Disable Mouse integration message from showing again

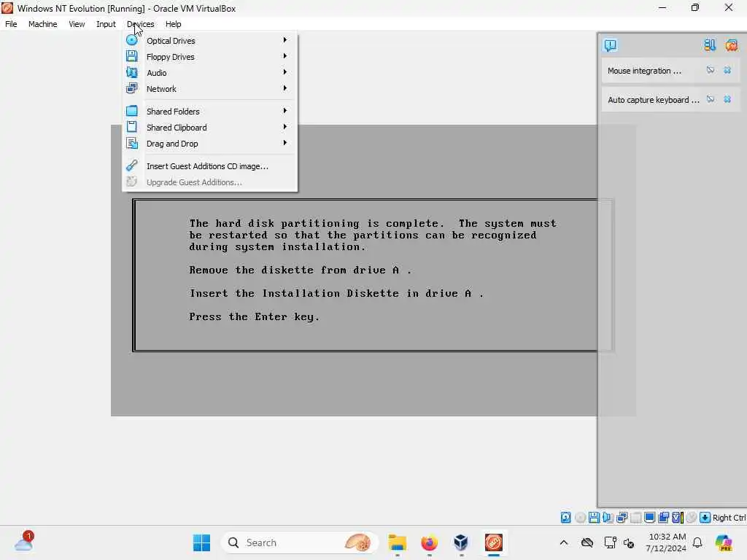pyautogui.click(x=711, y=70)
